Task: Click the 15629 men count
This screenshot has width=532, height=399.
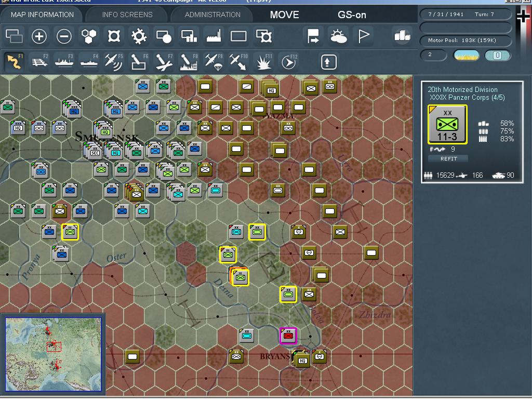Action: (x=445, y=176)
